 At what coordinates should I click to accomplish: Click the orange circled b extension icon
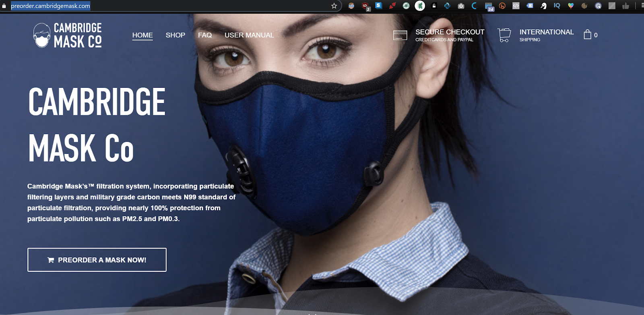click(502, 6)
